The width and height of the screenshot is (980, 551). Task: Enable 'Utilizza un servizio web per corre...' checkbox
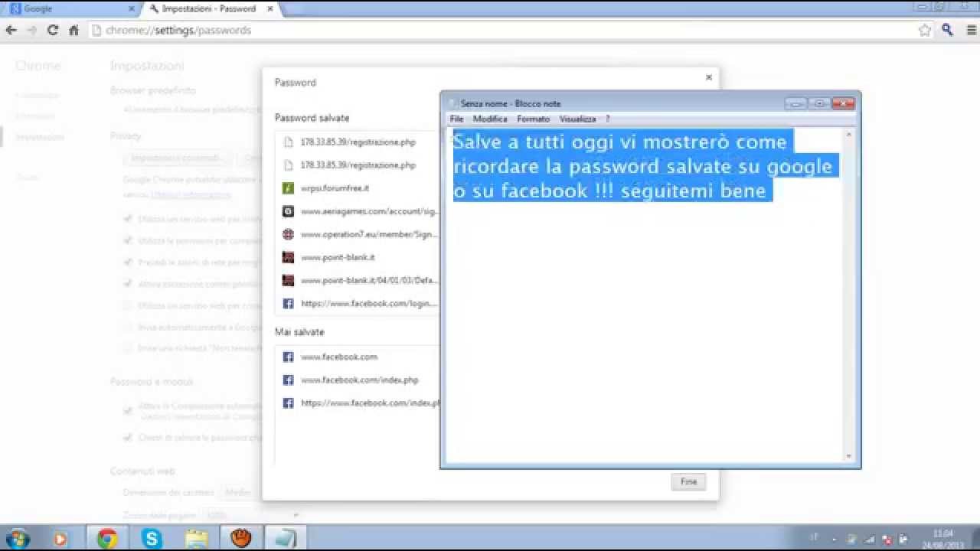pos(128,305)
